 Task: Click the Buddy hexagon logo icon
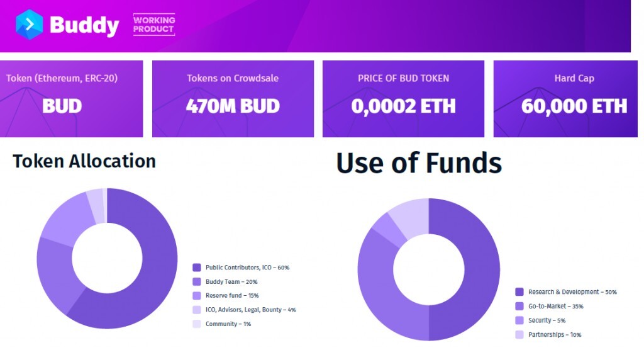pos(30,25)
